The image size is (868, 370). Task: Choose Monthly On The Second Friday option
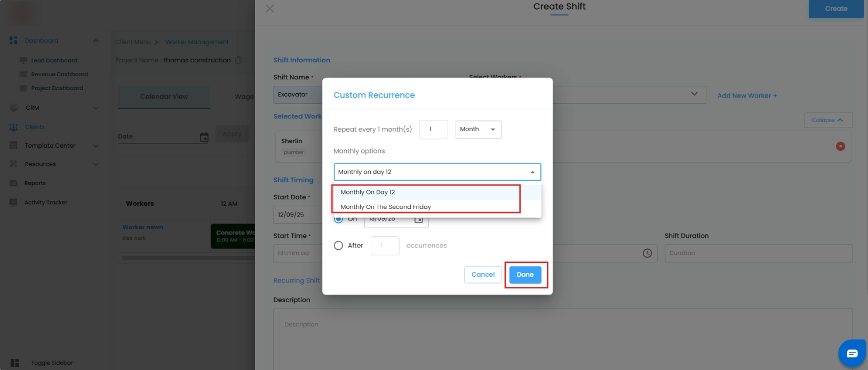tap(386, 207)
